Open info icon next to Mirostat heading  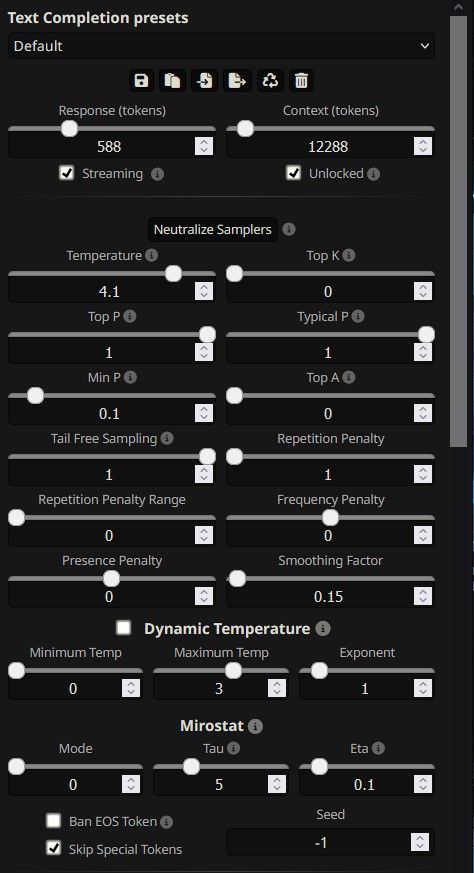(255, 726)
